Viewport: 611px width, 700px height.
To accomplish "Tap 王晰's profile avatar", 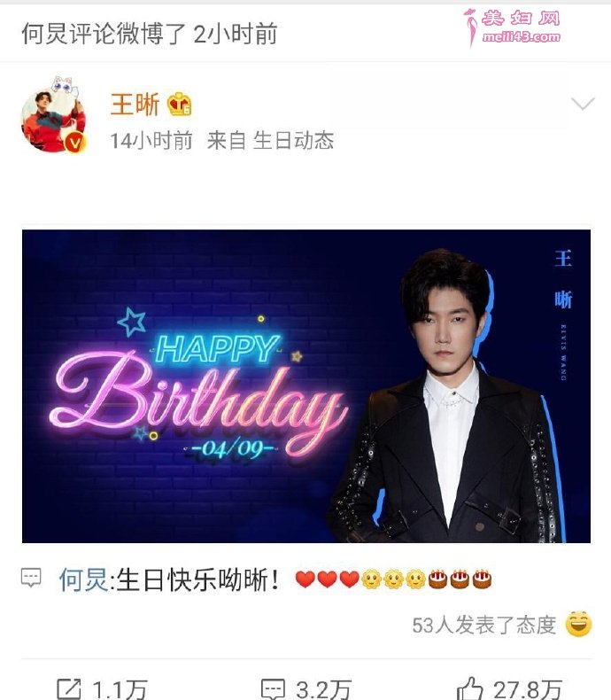I will [x=53, y=119].
